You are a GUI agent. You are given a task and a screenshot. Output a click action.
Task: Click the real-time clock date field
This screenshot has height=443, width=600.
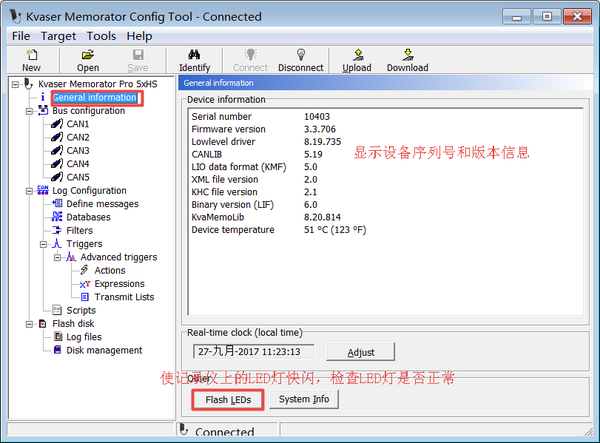click(x=254, y=352)
